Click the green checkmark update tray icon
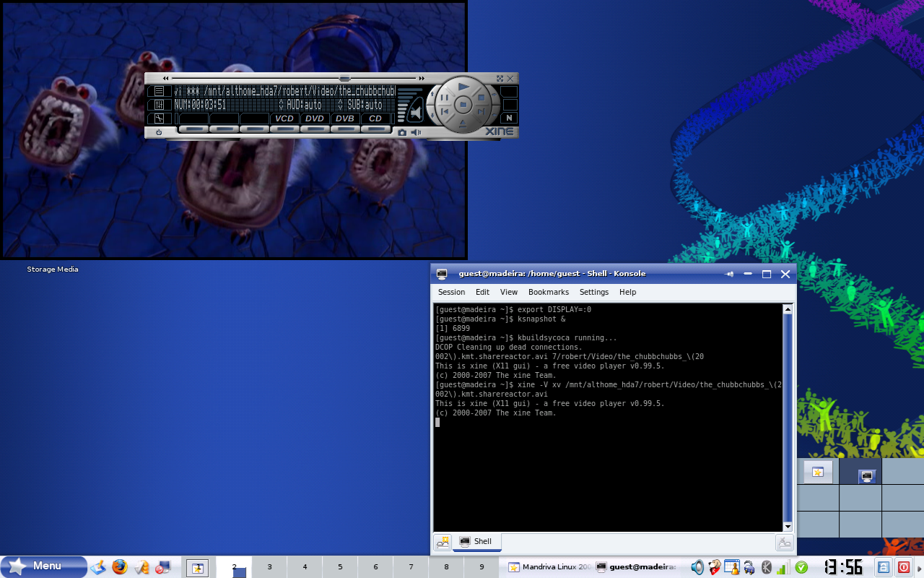924x578 pixels. tap(801, 567)
